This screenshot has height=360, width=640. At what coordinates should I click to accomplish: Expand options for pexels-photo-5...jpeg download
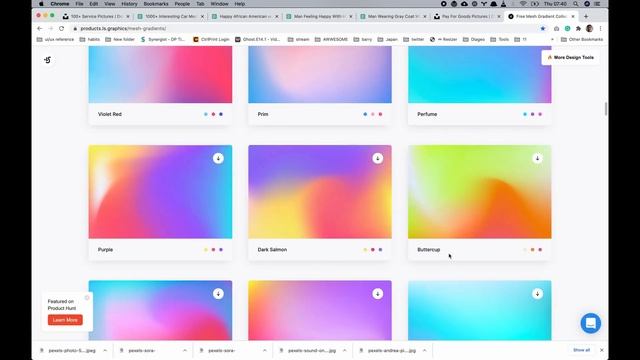[x=105, y=350]
